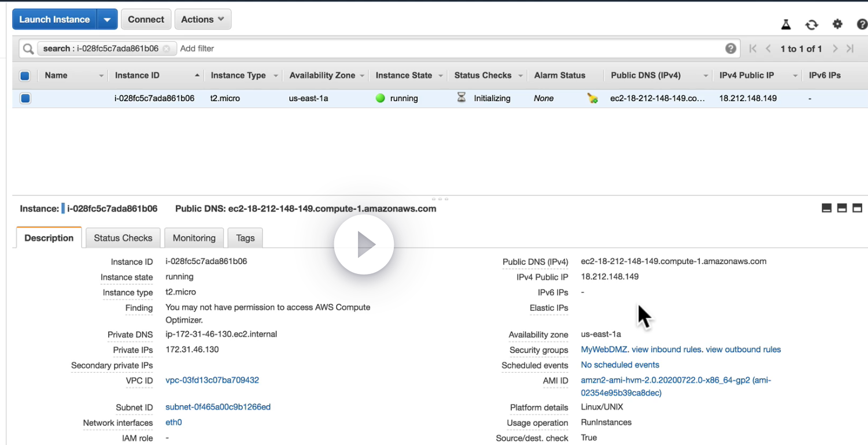Clear the search filter tag
The image size is (868, 445).
167,49
